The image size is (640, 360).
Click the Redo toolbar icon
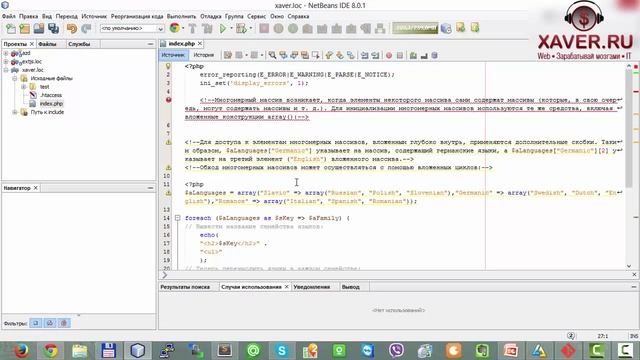86,29
